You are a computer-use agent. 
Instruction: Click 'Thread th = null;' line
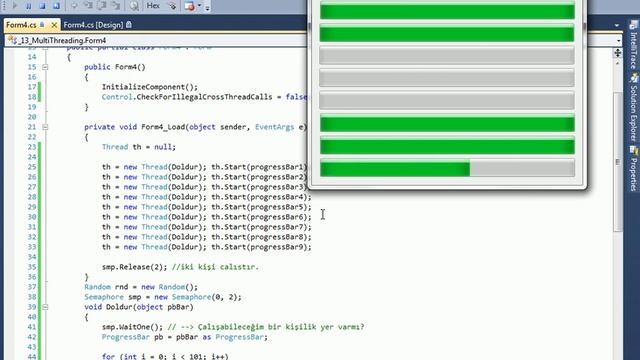pyautogui.click(x=139, y=147)
